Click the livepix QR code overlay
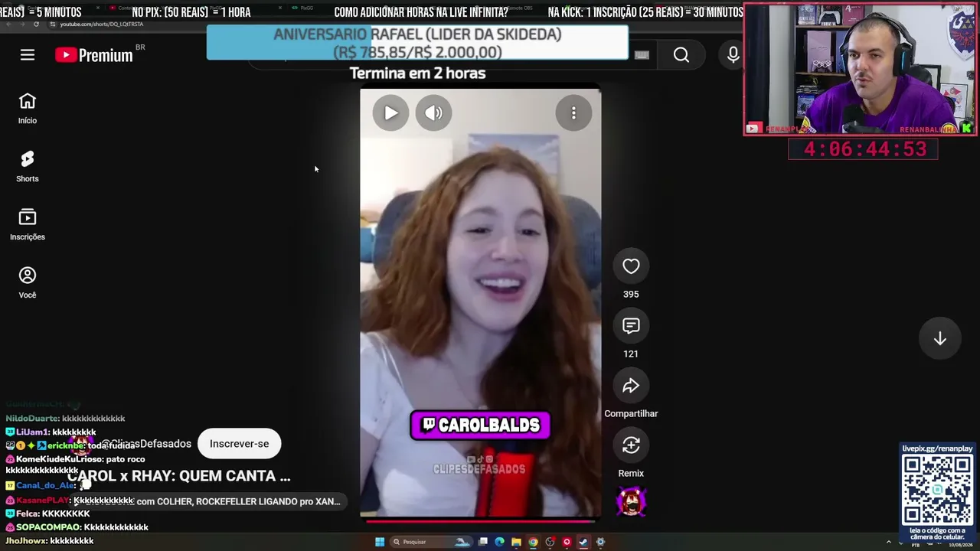Viewport: 980px width, 551px height. 938,489
